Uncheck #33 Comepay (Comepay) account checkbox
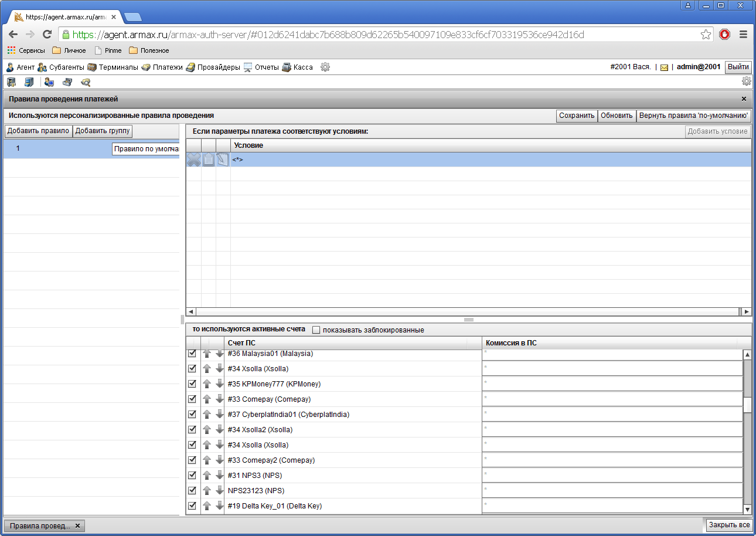The height and width of the screenshot is (536, 756). tap(192, 399)
